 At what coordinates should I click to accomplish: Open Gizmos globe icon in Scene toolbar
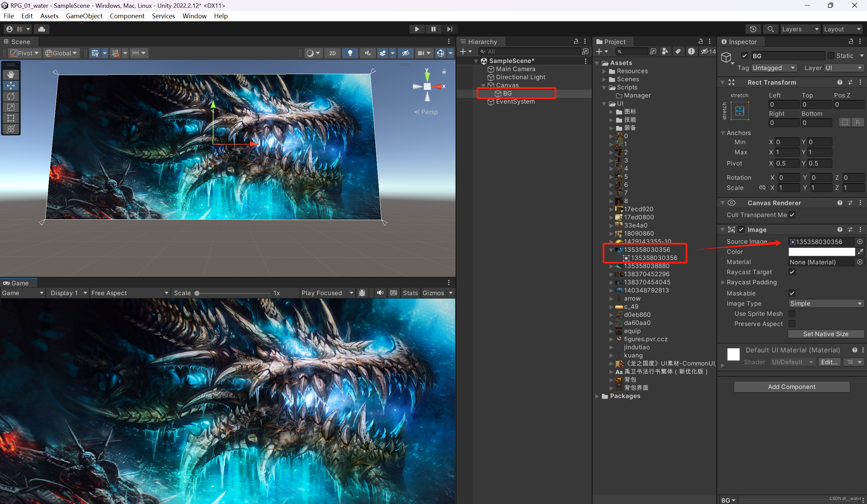pos(440,53)
